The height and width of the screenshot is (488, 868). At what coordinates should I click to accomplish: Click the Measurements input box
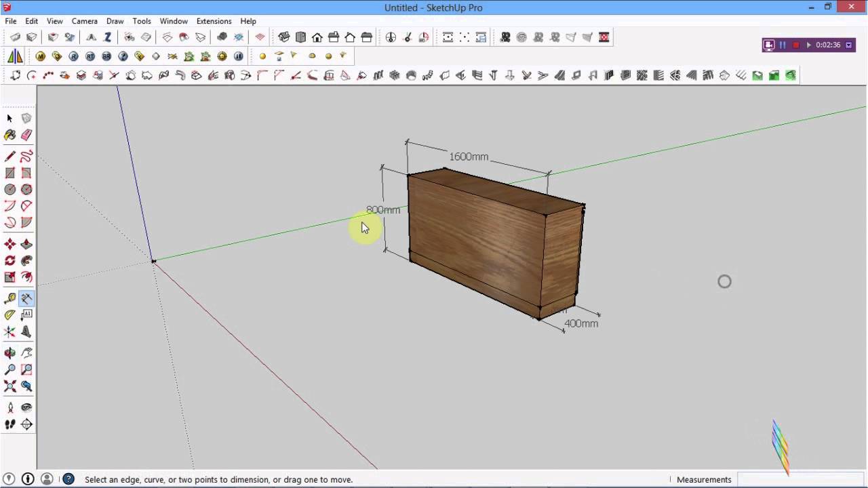[x=800, y=479]
